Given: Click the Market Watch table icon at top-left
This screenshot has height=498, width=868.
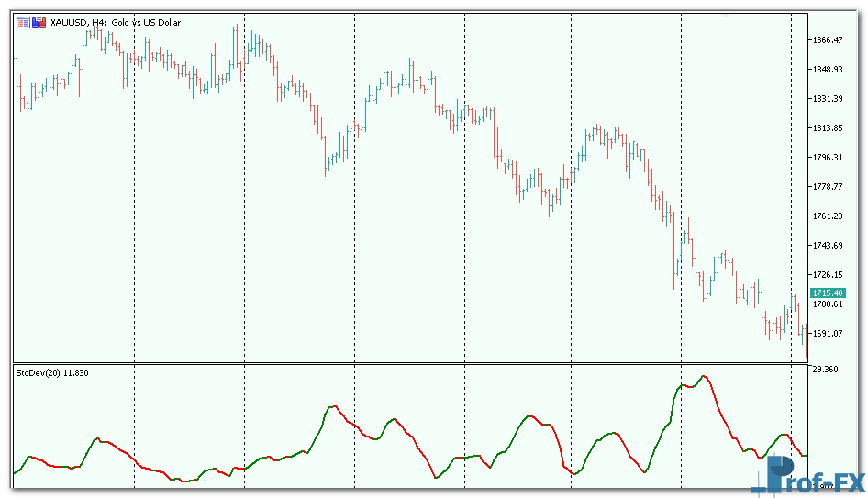Looking at the screenshot, I should (22, 22).
